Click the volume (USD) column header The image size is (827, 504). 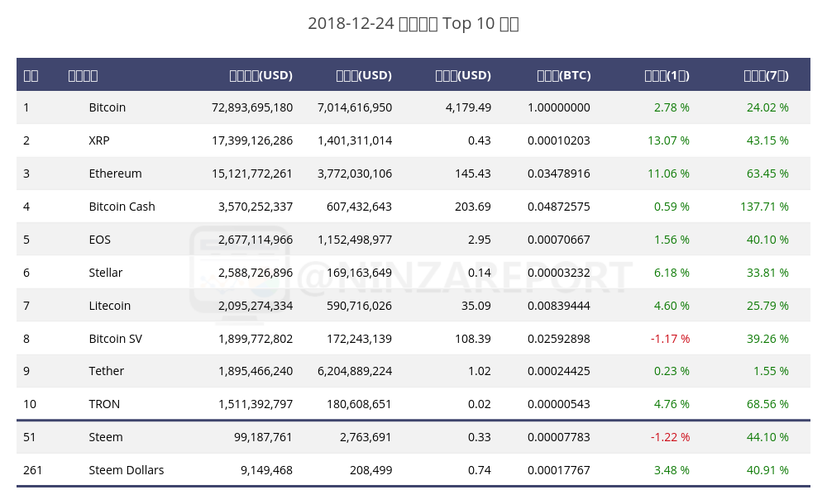364,75
